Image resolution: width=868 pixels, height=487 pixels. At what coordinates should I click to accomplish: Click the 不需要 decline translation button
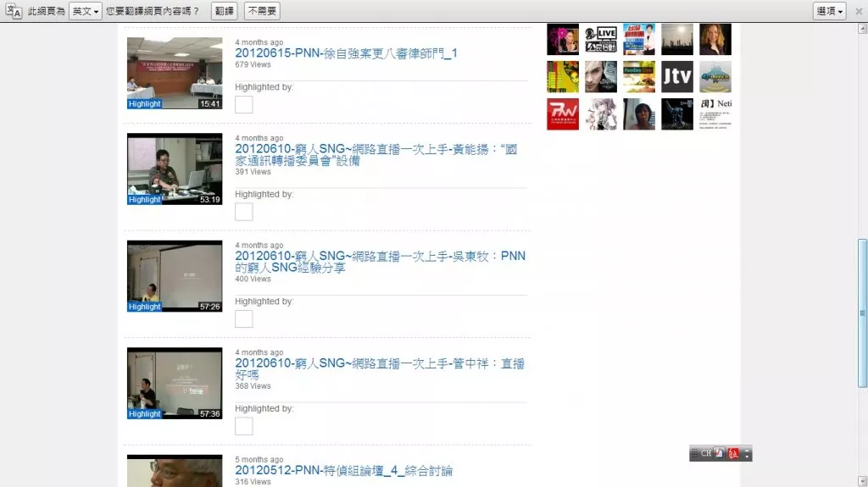tap(262, 11)
